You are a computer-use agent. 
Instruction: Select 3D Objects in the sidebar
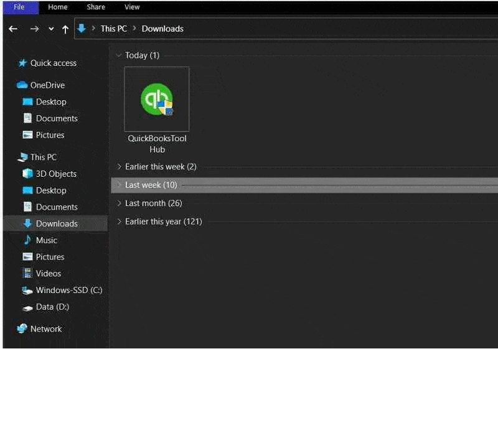pyautogui.click(x=50, y=174)
